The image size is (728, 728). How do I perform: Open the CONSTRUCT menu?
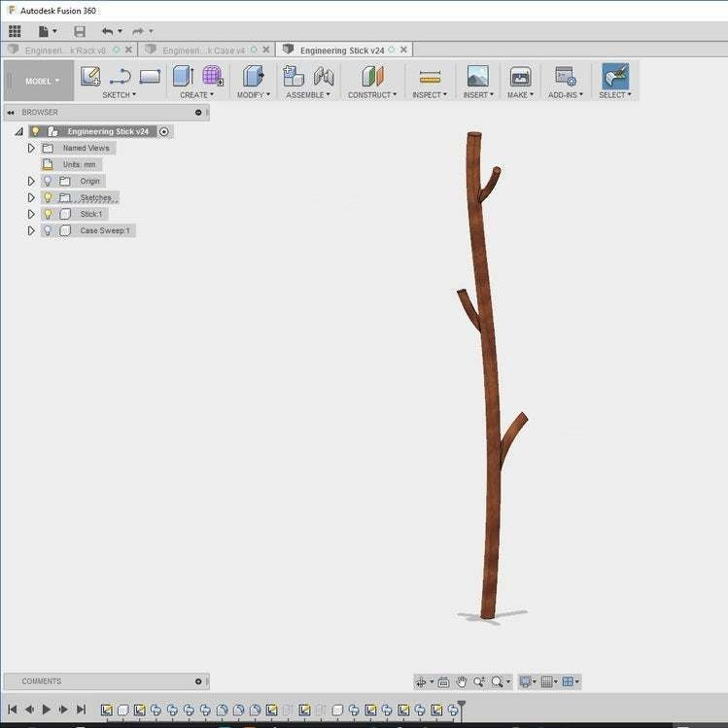tap(372, 94)
